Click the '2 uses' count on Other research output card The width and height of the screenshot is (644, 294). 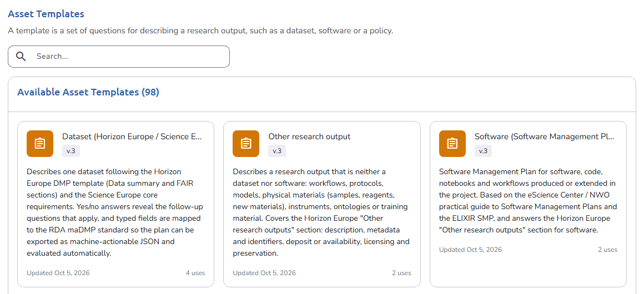tap(401, 273)
